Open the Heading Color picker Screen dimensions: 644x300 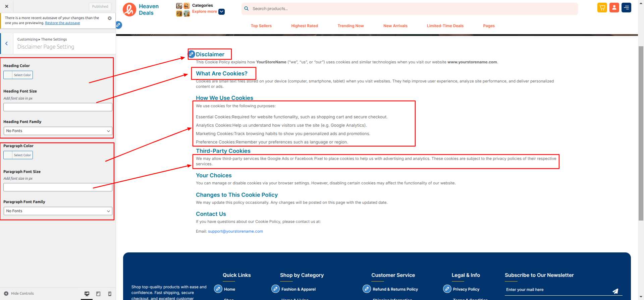coord(18,75)
